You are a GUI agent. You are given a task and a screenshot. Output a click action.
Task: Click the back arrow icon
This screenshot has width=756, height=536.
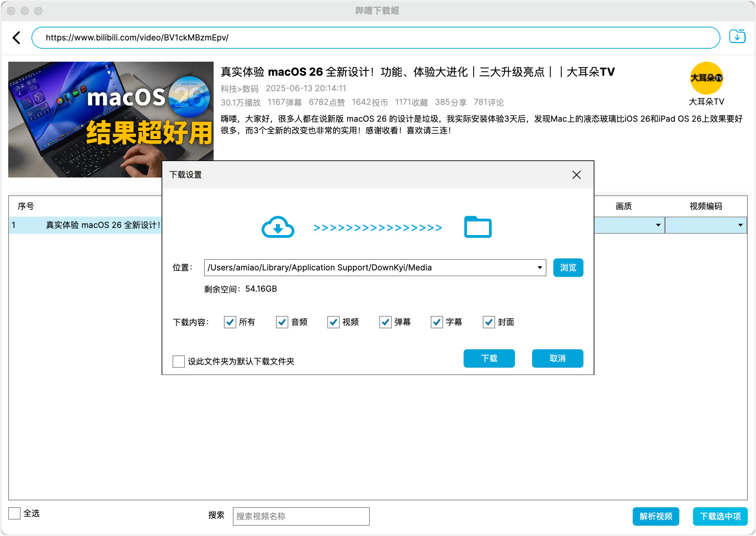coord(16,38)
